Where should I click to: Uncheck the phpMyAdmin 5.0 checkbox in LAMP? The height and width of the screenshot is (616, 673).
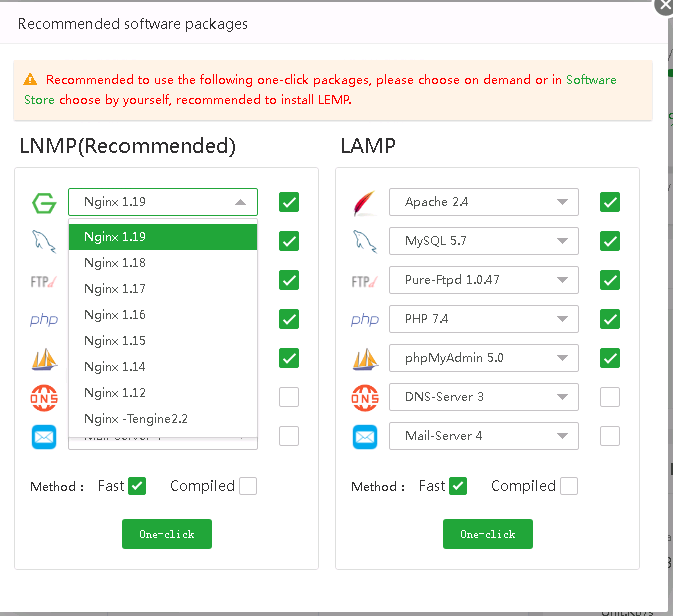coord(610,358)
